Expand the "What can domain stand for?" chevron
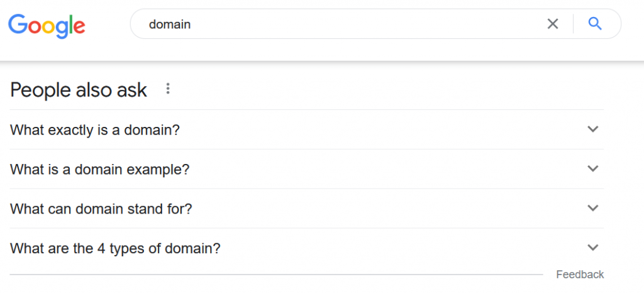Image resolution: width=644 pixels, height=294 pixels. tap(592, 209)
